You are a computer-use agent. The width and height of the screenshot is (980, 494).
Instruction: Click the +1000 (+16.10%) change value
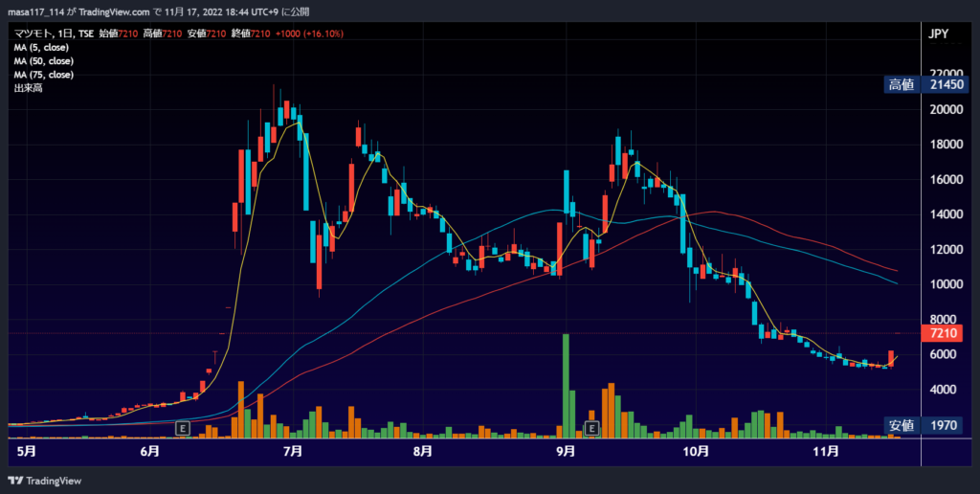pos(309,34)
